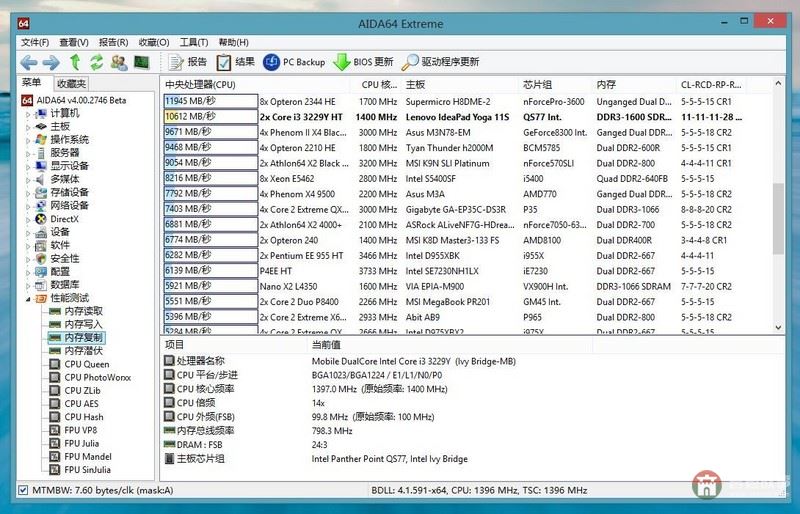Expand the 多媒体 tree node
Image resolution: width=800 pixels, height=514 pixels.
point(28,180)
